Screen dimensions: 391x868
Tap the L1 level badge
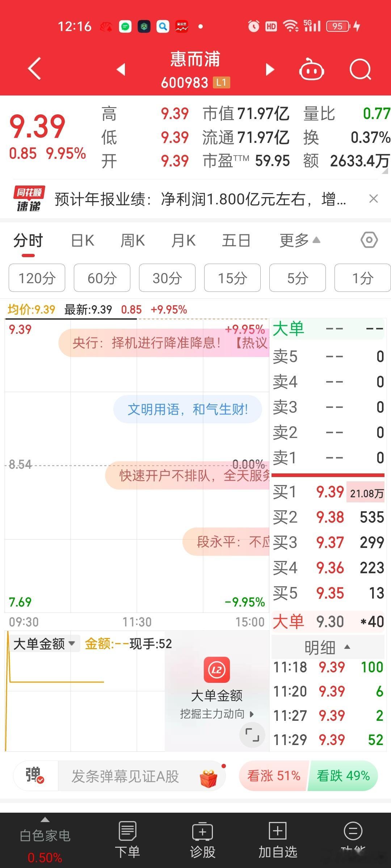pos(221,83)
